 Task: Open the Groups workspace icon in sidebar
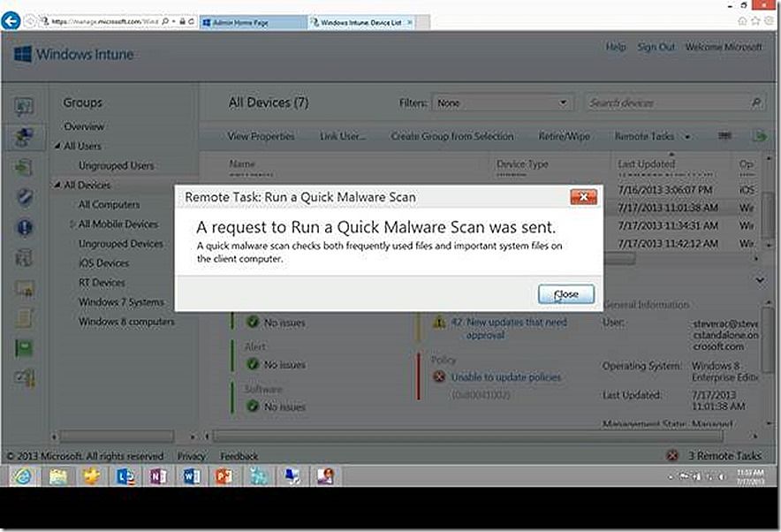click(24, 136)
